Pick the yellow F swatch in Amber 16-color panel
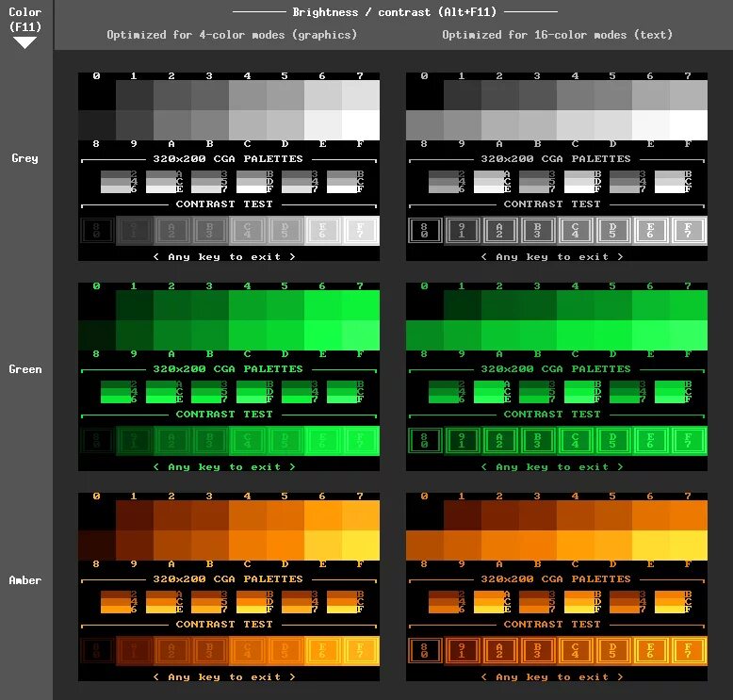Image resolution: width=733 pixels, height=700 pixels. tap(688, 545)
